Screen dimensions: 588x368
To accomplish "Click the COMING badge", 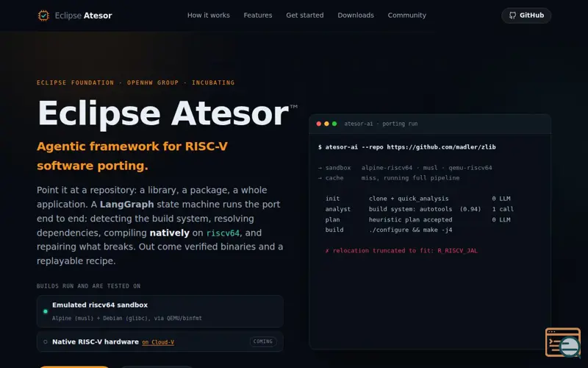I will point(263,342).
